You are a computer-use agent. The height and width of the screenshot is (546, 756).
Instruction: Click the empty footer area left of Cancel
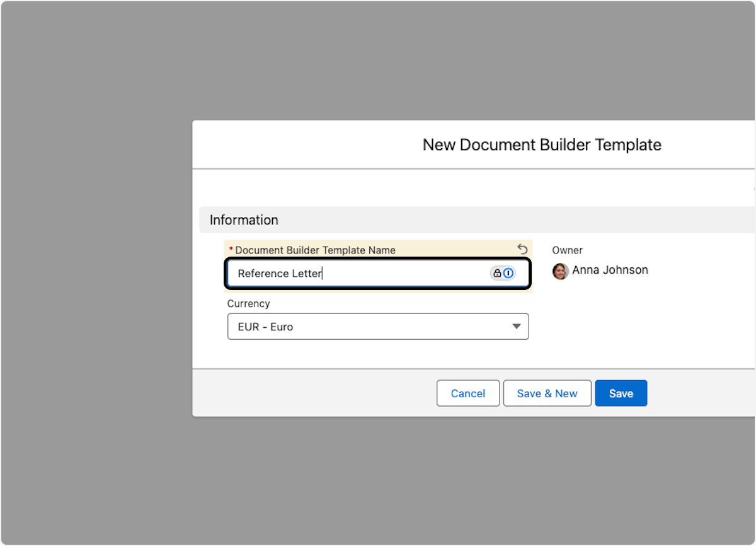[315, 393]
